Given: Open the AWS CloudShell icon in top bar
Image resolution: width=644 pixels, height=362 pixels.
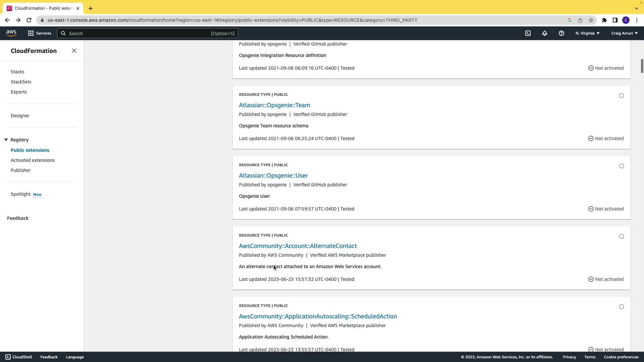Looking at the screenshot, I should point(528,33).
